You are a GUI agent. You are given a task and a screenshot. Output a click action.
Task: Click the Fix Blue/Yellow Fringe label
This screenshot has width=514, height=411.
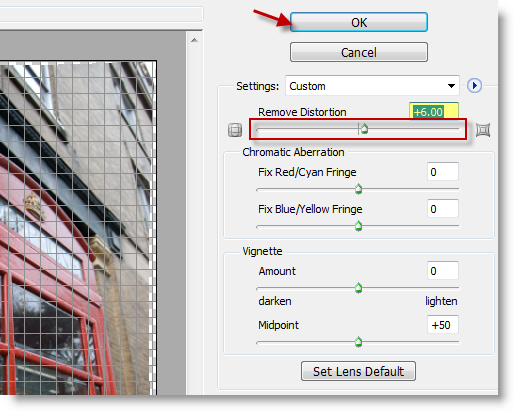(x=310, y=209)
